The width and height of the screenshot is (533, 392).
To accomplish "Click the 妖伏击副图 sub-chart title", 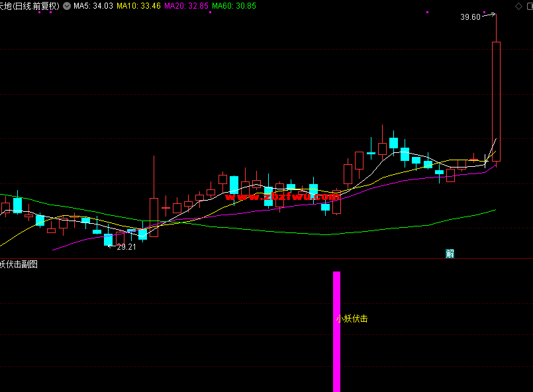I will [19, 264].
